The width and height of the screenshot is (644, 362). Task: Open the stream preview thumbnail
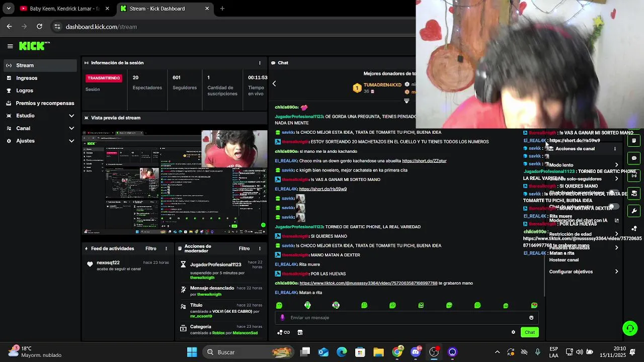[175, 183]
